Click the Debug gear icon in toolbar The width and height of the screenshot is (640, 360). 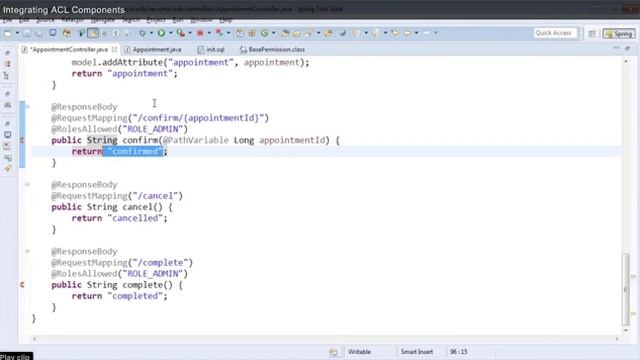pyautogui.click(x=142, y=33)
